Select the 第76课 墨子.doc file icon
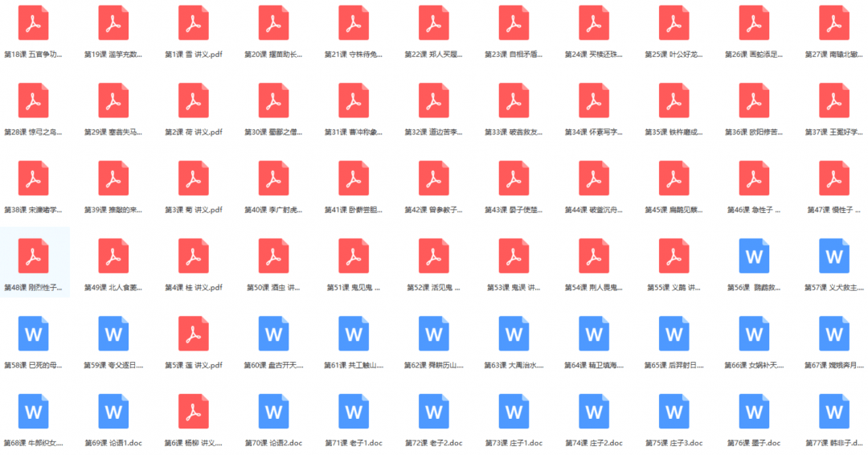This screenshot has width=868, height=455. point(754,411)
